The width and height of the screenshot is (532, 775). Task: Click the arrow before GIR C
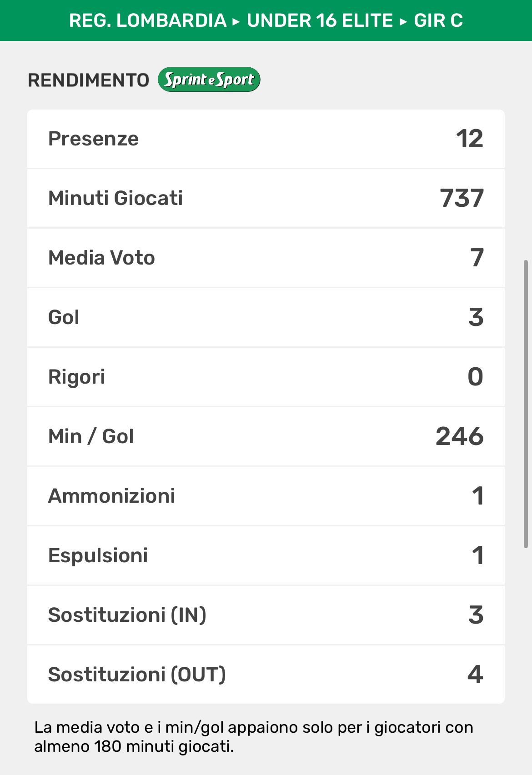(403, 21)
